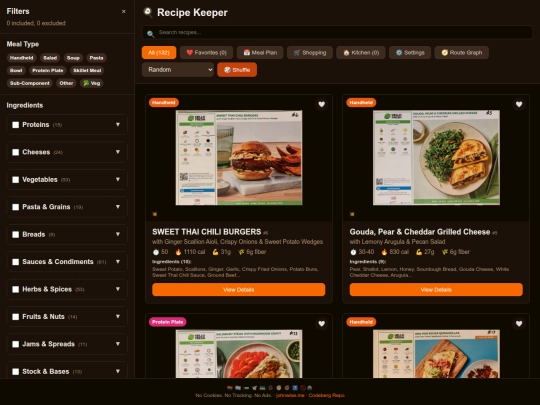This screenshot has height=405, width=540.
Task: Toggle the Breads category checkbox
Action: (x=15, y=235)
